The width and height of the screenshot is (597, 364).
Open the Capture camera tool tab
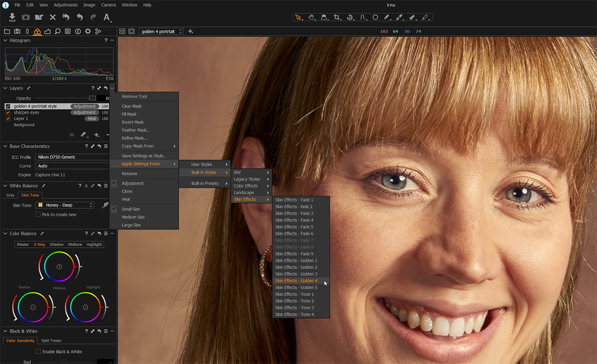[x=17, y=31]
